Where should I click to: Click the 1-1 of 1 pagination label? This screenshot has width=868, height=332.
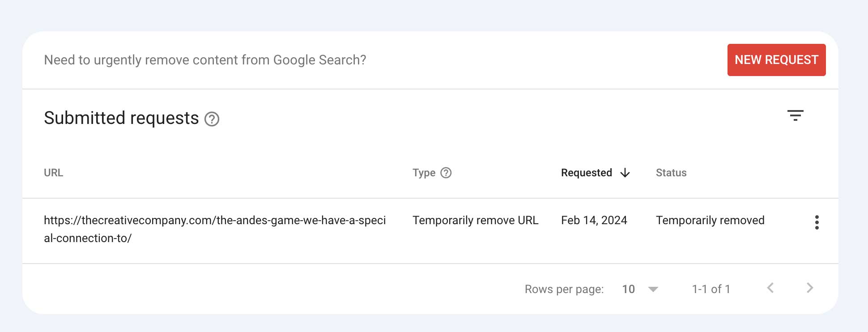[711, 289]
